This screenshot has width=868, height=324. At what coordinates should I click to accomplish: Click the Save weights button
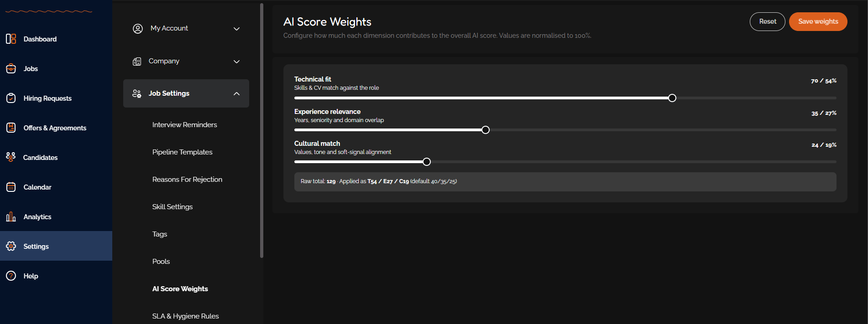click(x=818, y=21)
